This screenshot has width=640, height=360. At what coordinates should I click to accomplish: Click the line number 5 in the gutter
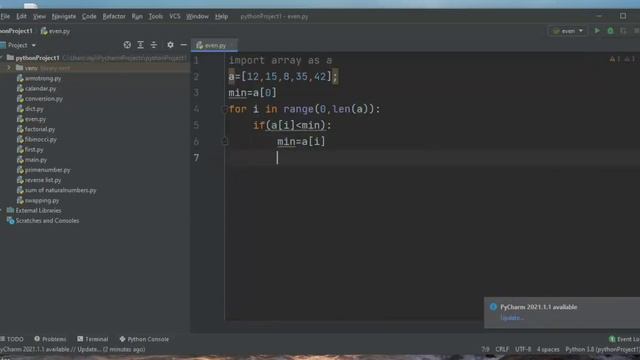[x=196, y=125]
